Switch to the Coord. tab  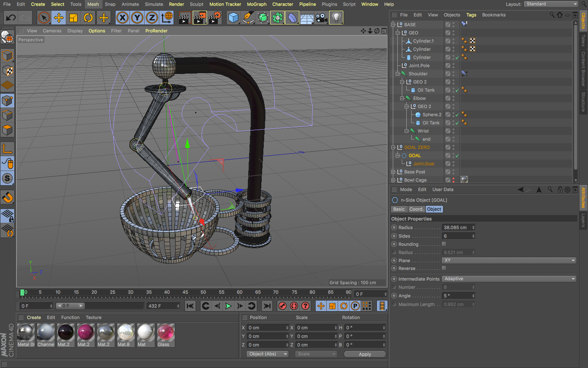click(416, 209)
